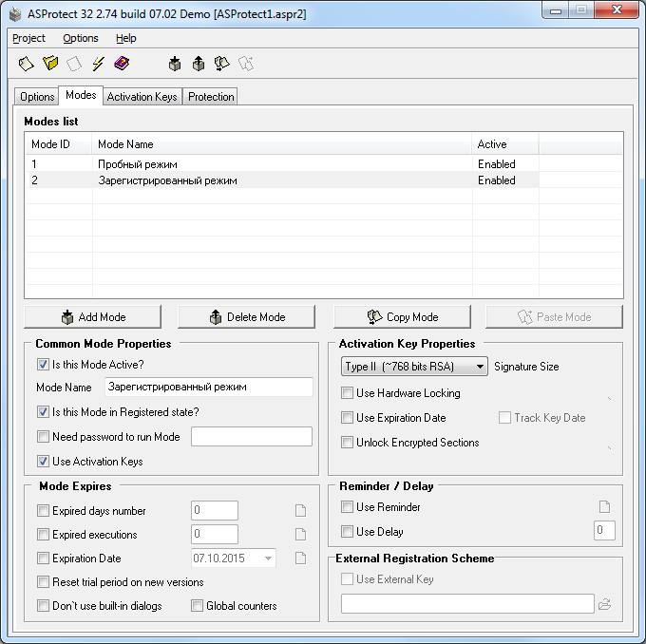Uncheck Is this Mode Active

coord(43,364)
